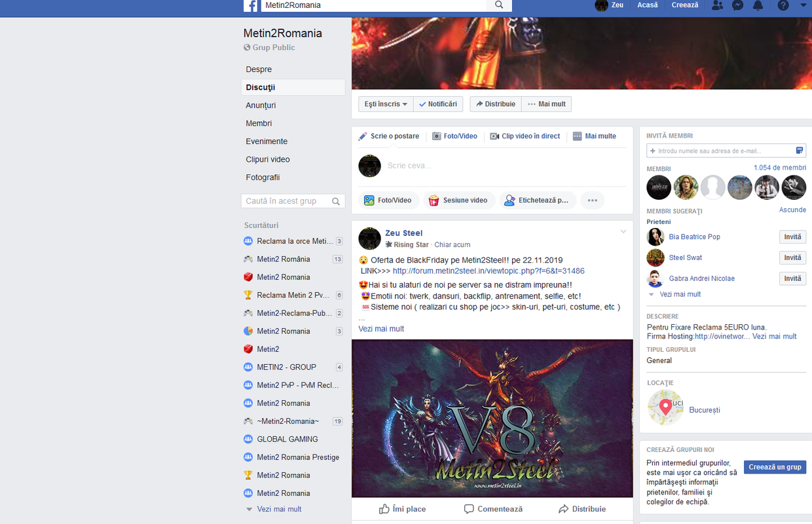Expand post with 'Vezi mai mult'
This screenshot has width=812, height=524.
[x=381, y=329]
